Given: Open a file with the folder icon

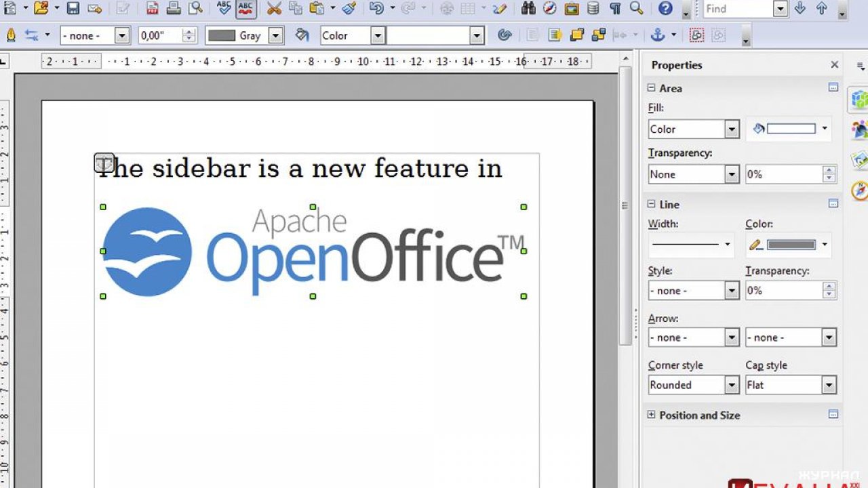Looking at the screenshot, I should click(41, 8).
